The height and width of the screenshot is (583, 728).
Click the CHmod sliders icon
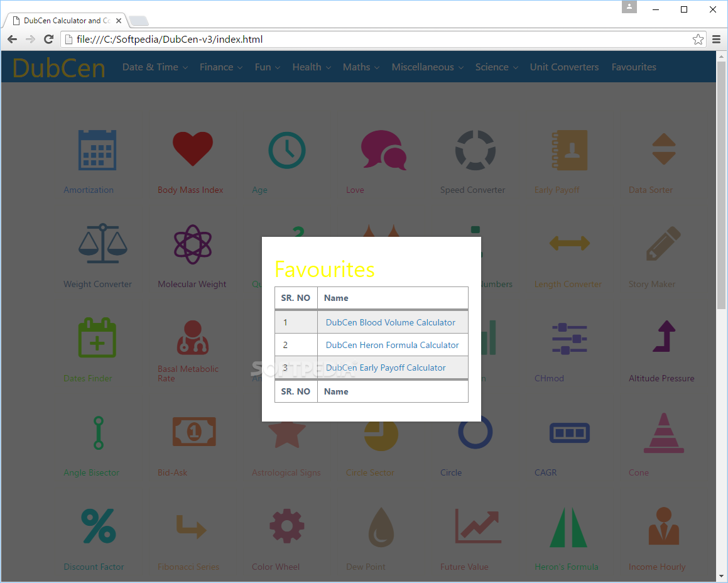pyautogui.click(x=570, y=339)
